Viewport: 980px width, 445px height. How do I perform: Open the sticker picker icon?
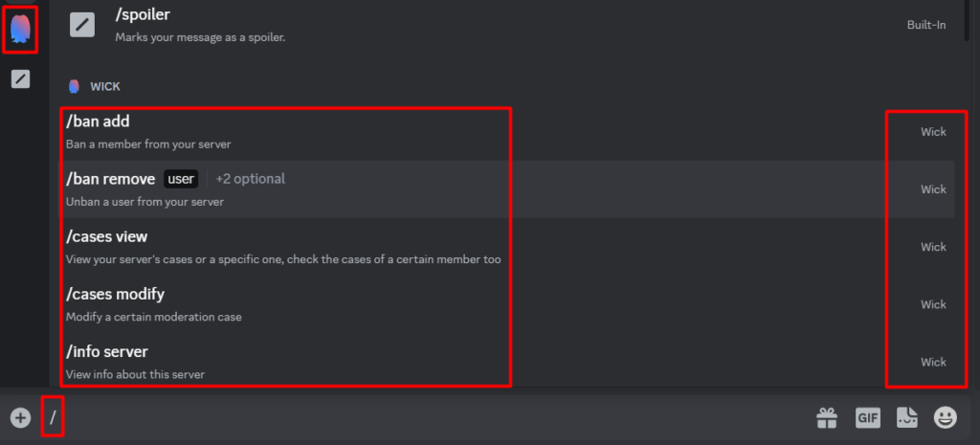point(907,417)
